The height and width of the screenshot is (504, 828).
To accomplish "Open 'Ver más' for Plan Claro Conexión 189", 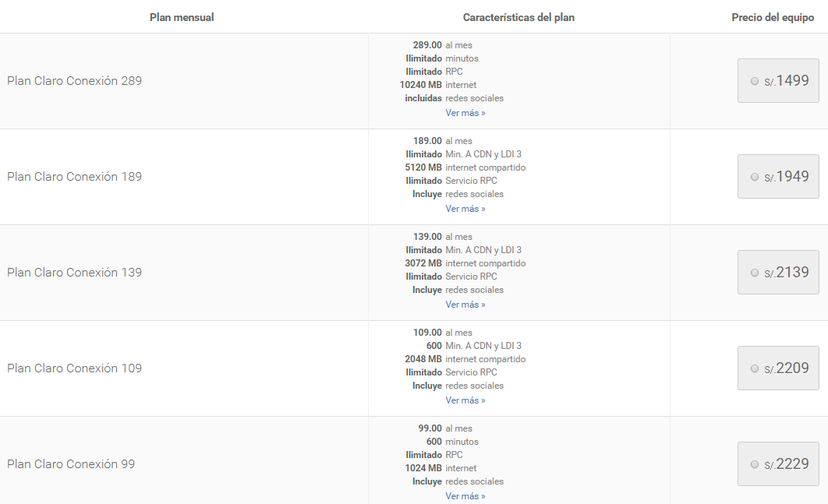I will tap(465, 209).
